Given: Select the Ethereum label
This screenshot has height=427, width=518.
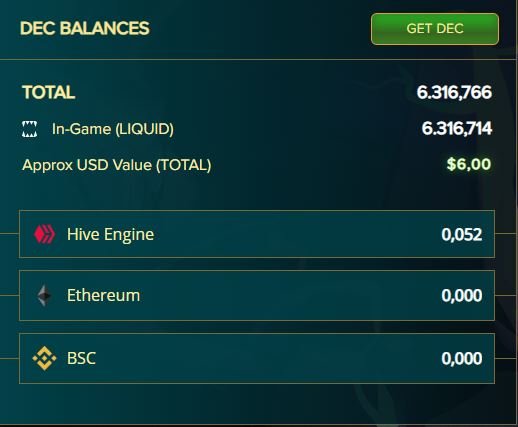Looking at the screenshot, I should pos(103,295).
